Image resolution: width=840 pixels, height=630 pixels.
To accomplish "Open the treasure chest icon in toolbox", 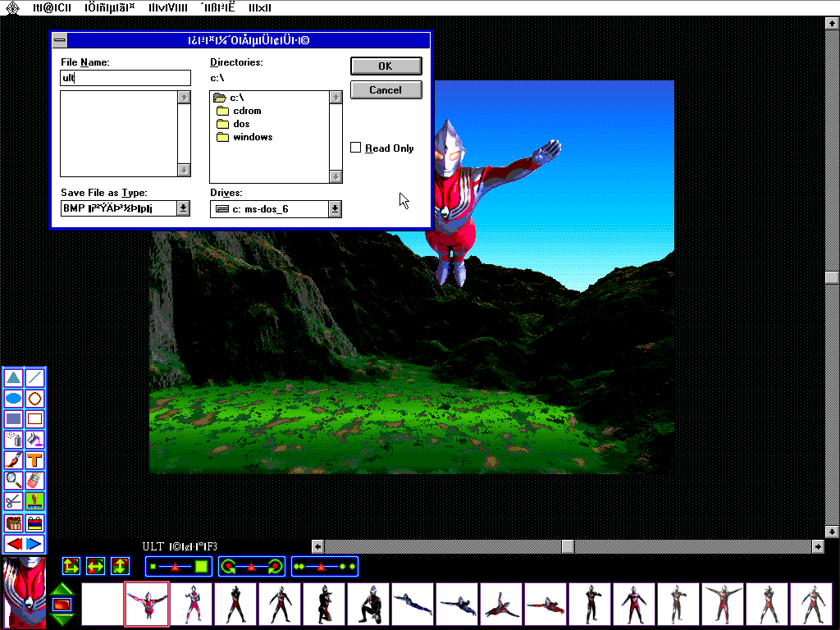I will point(14,523).
